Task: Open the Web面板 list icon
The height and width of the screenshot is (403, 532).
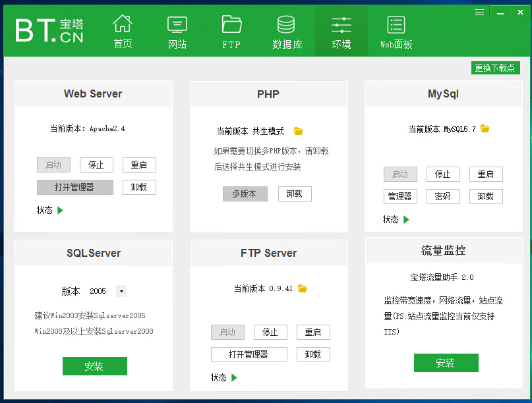Action: click(x=396, y=25)
